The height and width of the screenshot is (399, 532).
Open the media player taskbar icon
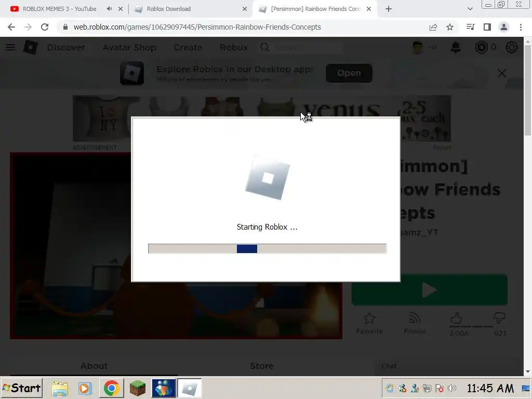(85, 388)
